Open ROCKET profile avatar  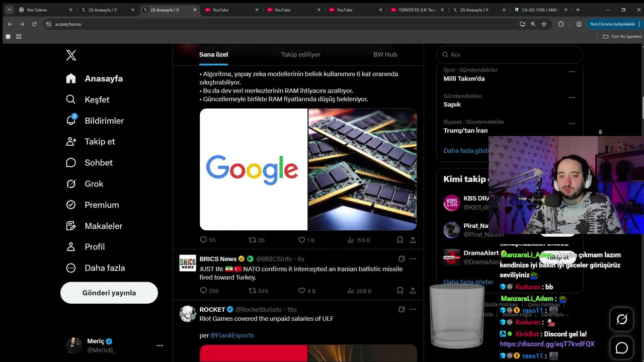[188, 314]
